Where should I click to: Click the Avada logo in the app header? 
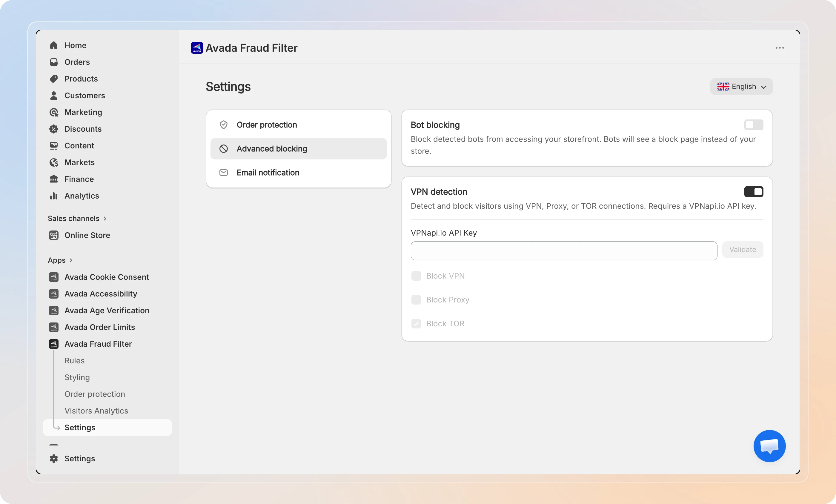click(x=197, y=48)
